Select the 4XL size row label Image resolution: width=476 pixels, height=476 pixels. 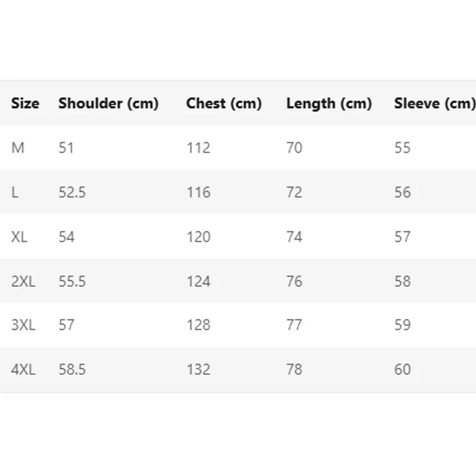click(x=23, y=369)
